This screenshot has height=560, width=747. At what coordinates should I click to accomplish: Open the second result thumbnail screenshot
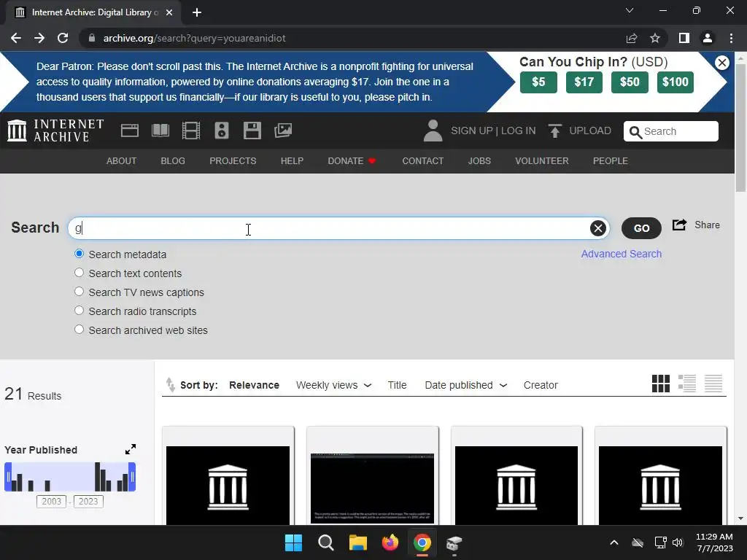pos(372,488)
